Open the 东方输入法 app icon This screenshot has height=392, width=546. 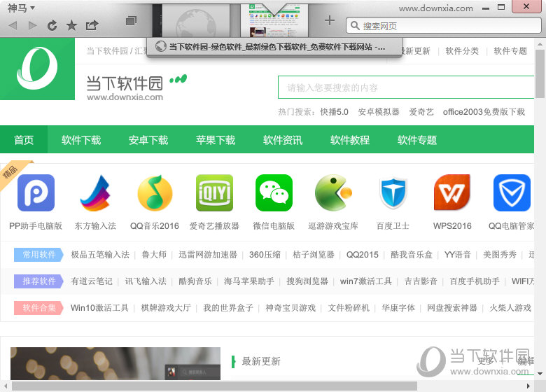click(x=95, y=193)
